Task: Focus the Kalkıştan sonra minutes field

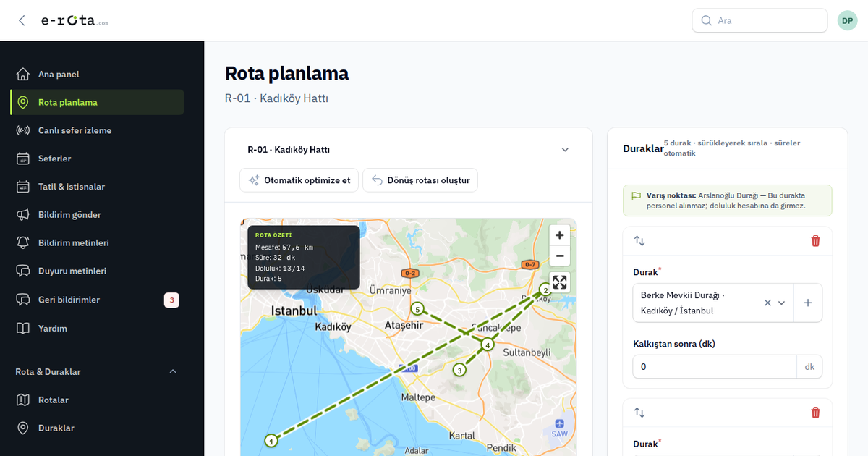Action: [x=715, y=367]
